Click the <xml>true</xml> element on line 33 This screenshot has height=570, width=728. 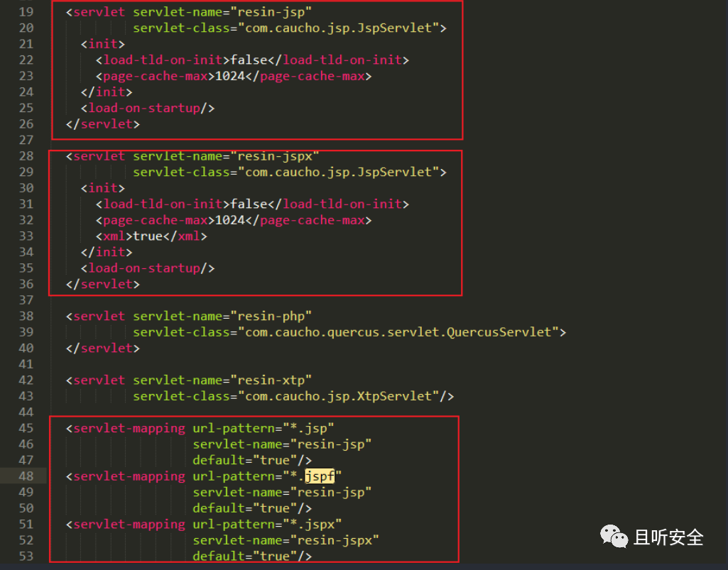pos(151,236)
